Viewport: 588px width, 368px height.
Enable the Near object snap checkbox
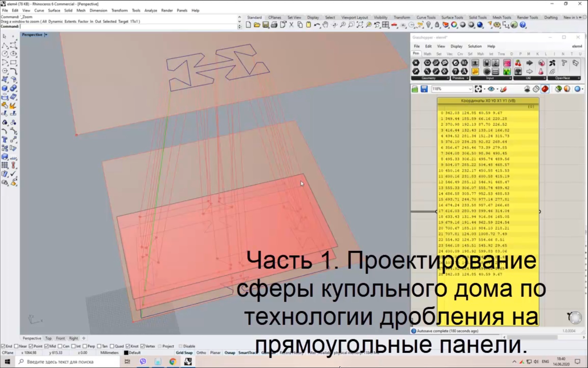16,346
